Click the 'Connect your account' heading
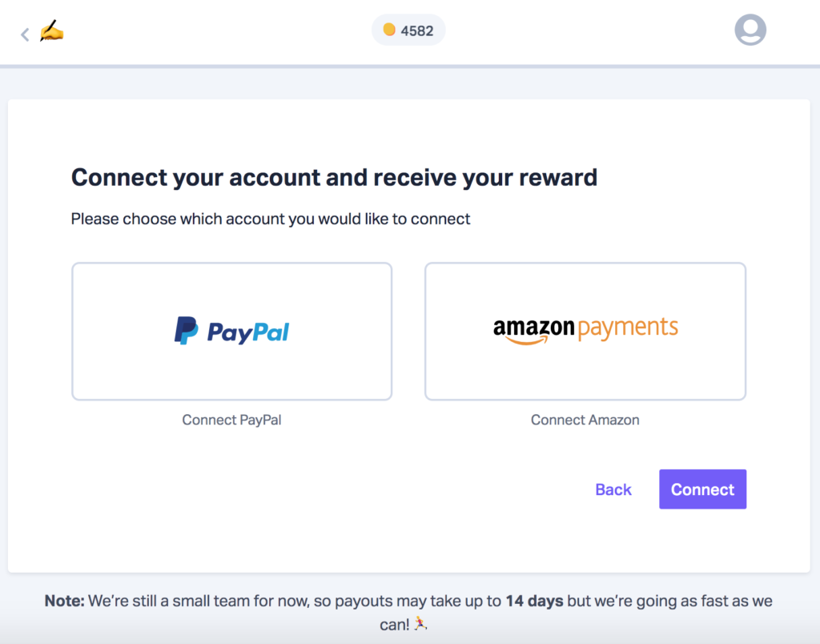The image size is (820, 644). click(x=334, y=177)
